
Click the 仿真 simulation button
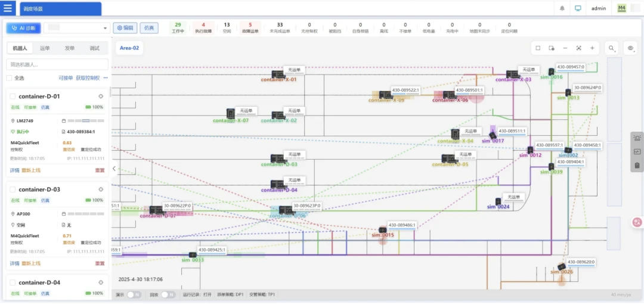[x=149, y=28]
